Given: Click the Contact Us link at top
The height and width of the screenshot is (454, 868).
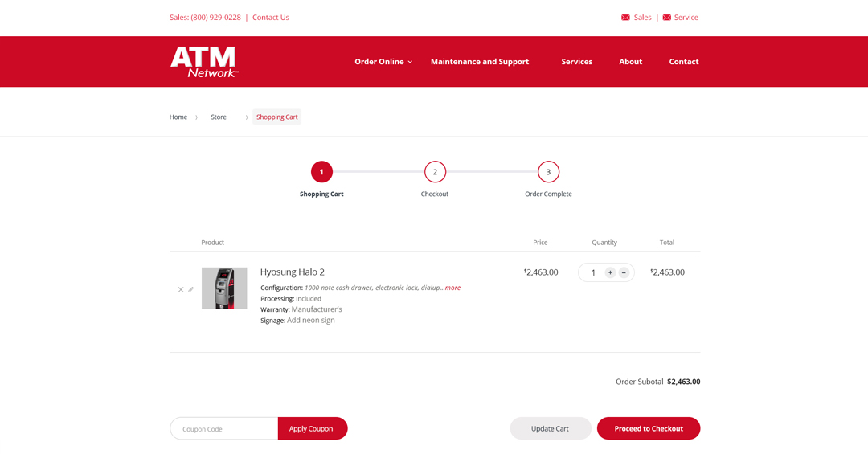Looking at the screenshot, I should [x=271, y=18].
